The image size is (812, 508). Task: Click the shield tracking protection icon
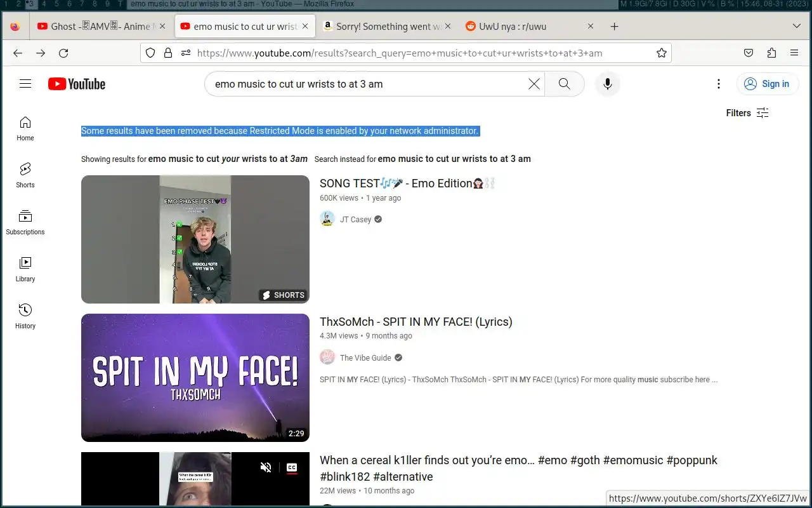coord(150,53)
